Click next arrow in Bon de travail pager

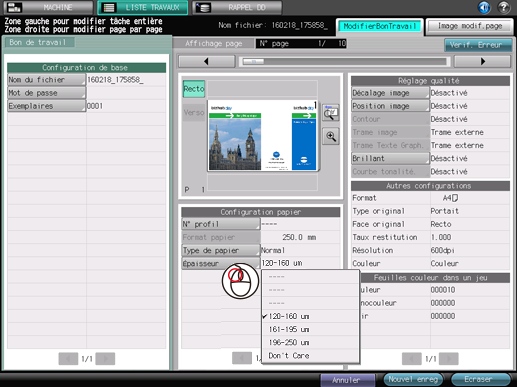[x=105, y=359]
